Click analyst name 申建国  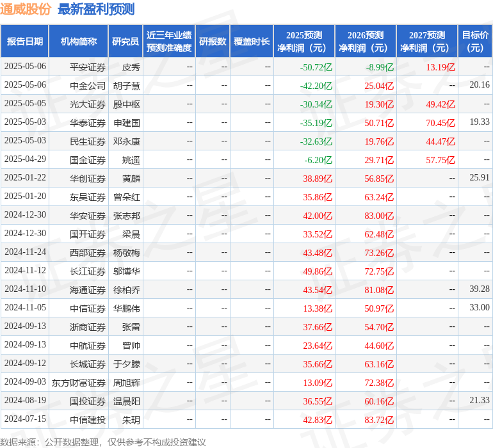click(127, 122)
